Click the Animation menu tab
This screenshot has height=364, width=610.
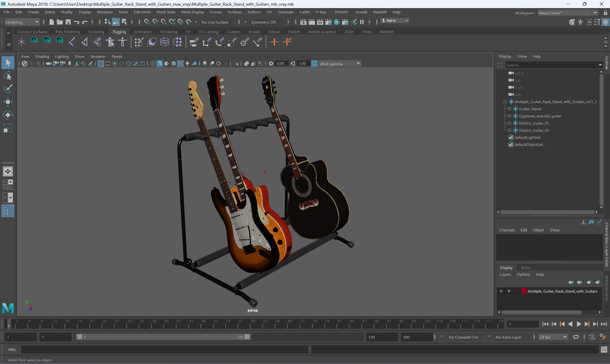(142, 32)
